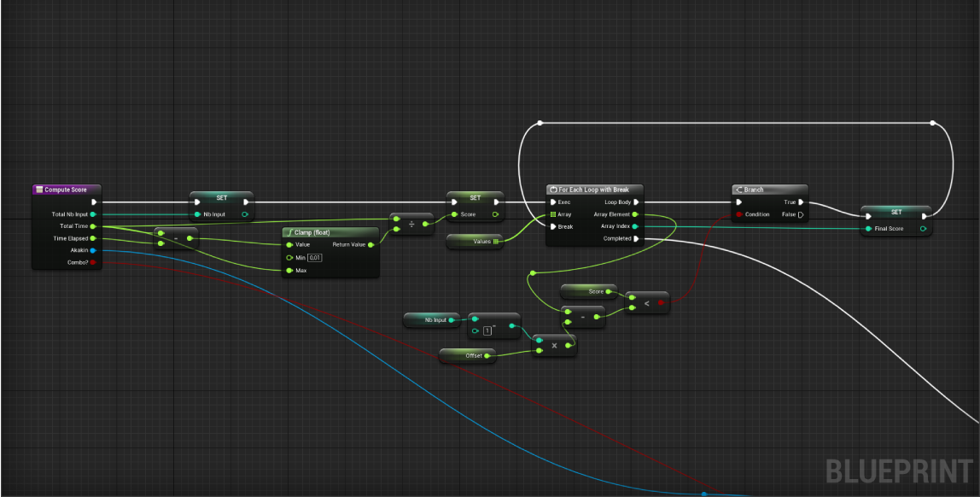Click the unconnected False exec pin on Branch
Image resolution: width=980 pixels, height=497 pixels.
tap(800, 214)
